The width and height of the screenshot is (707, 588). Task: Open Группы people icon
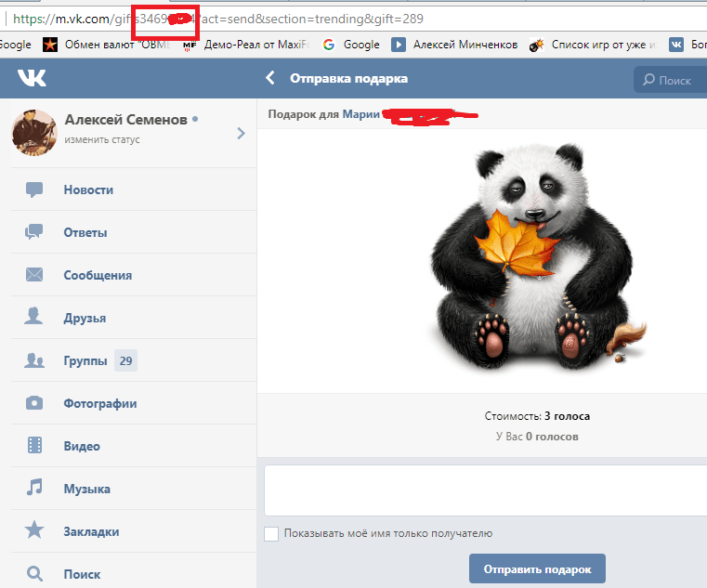click(x=34, y=360)
